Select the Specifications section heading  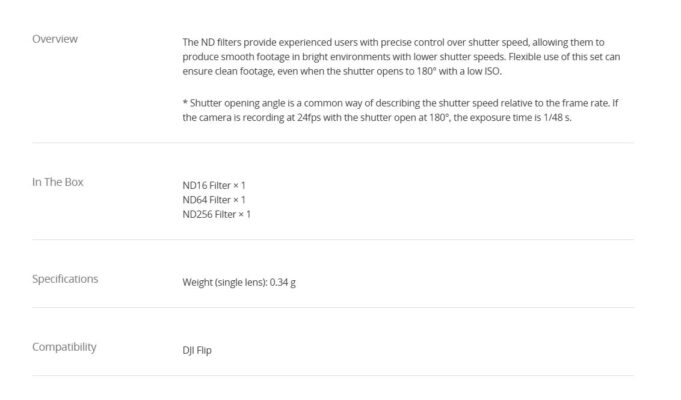pos(65,279)
